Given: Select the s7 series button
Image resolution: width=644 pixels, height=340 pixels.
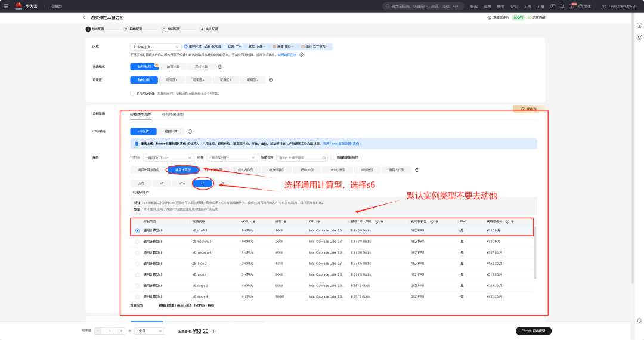Looking at the screenshot, I should pyautogui.click(x=162, y=184).
